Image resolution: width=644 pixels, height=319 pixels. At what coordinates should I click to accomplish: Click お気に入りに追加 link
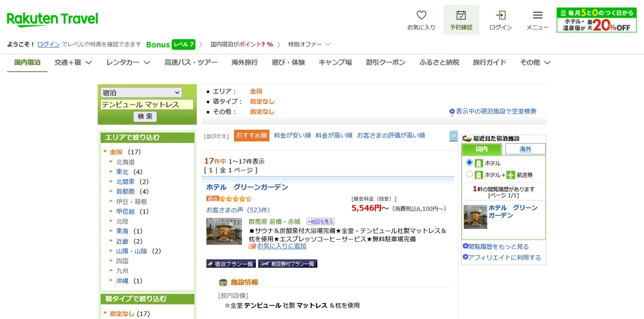click(282, 246)
